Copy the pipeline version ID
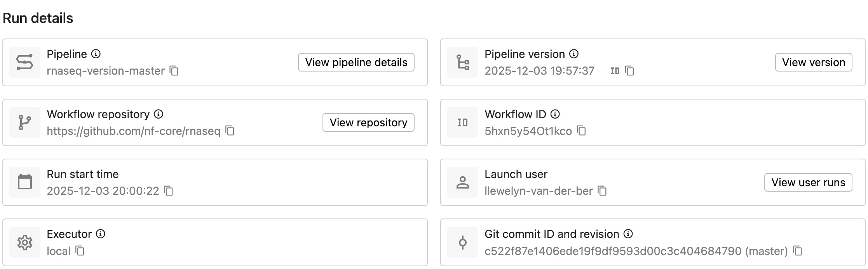Image resolution: width=868 pixels, height=269 pixels. point(629,71)
